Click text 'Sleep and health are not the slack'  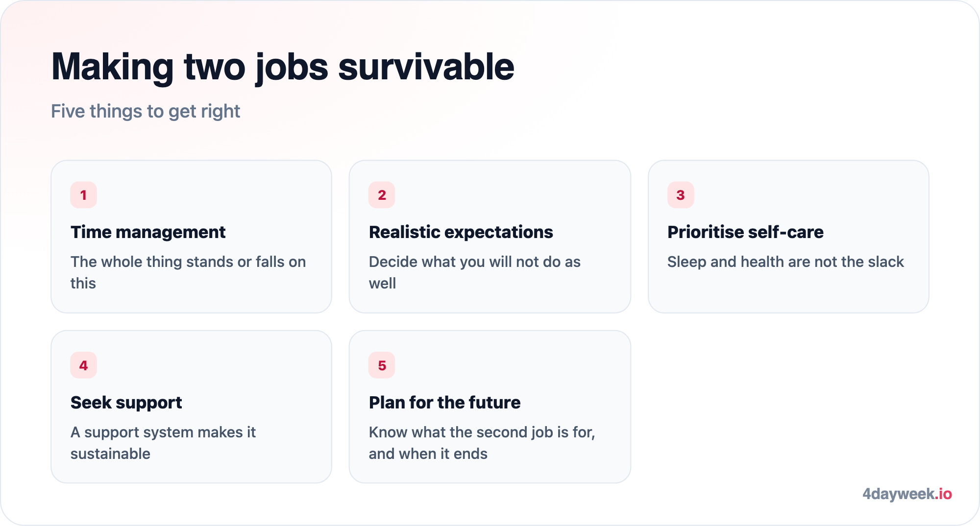pos(785,262)
